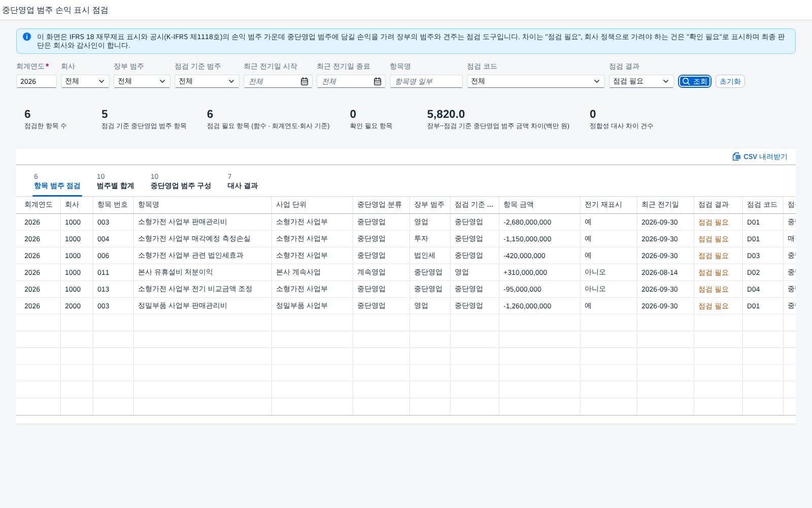812x508 pixels.
Task: Click the amount +310,000,000
Action: click(x=525, y=272)
